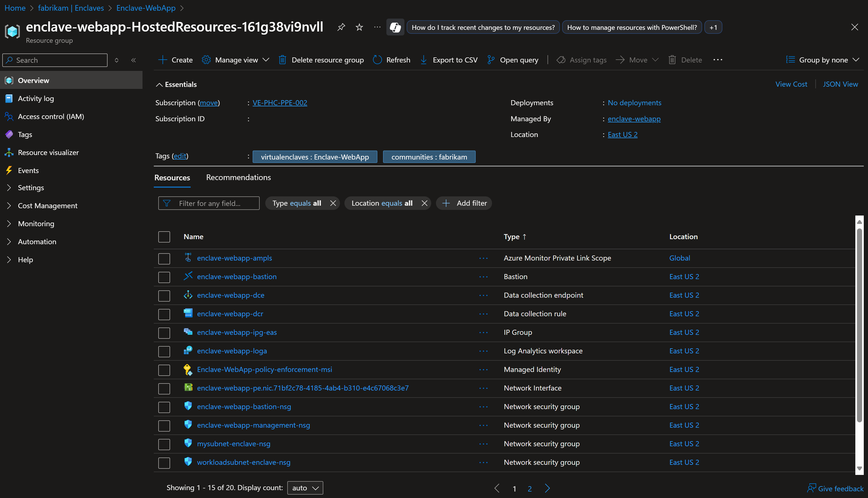Screen dimensions: 868x498
Task: Check the enclave-webapp-loga row checkbox
Action: tap(164, 351)
